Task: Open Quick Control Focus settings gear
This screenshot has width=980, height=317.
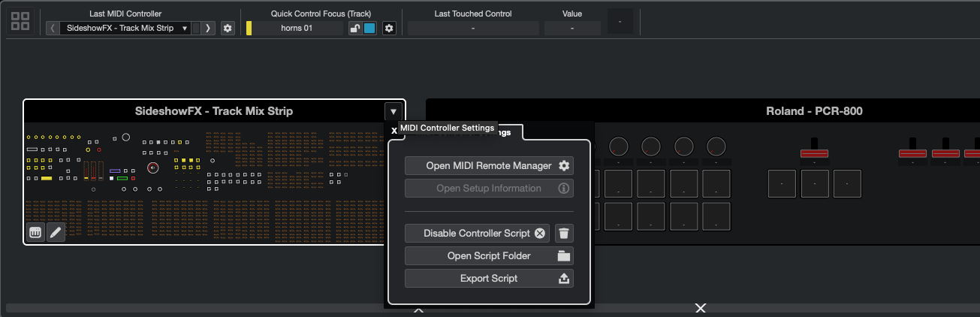Action: [x=389, y=28]
